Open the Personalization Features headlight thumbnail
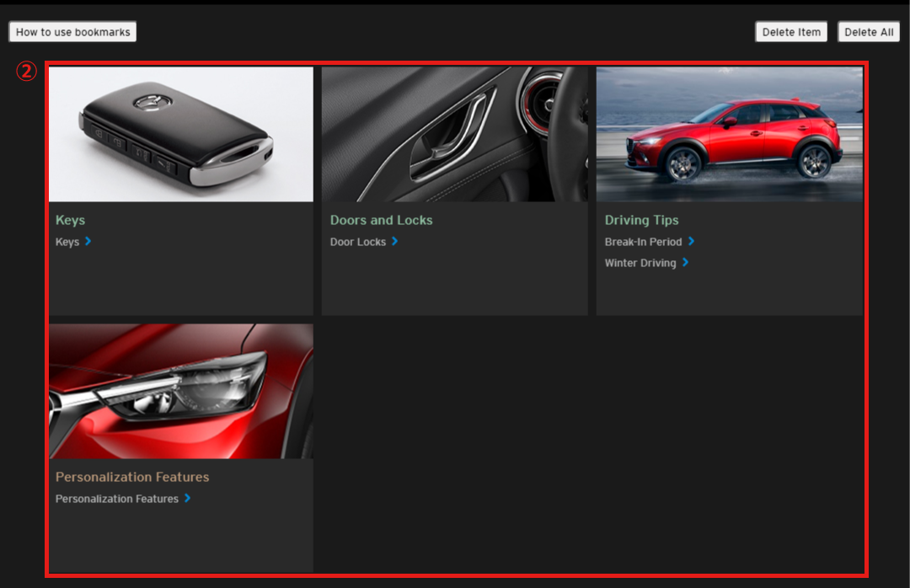910x588 pixels. click(181, 391)
